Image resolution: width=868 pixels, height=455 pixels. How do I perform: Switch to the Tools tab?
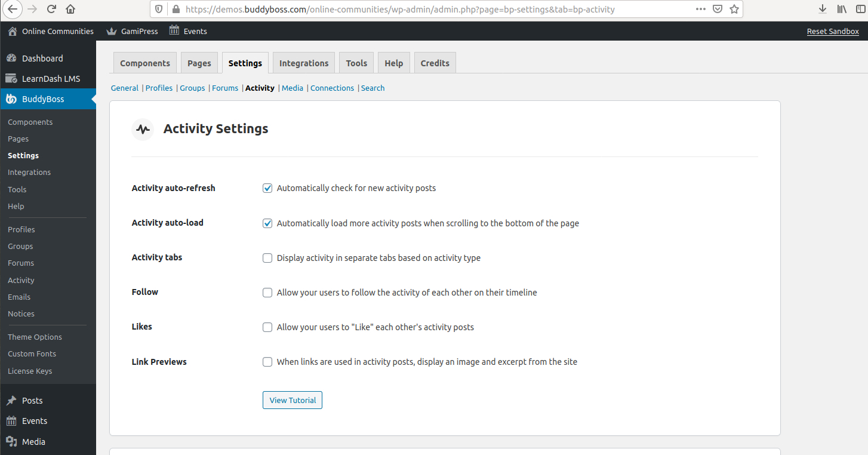tap(356, 63)
